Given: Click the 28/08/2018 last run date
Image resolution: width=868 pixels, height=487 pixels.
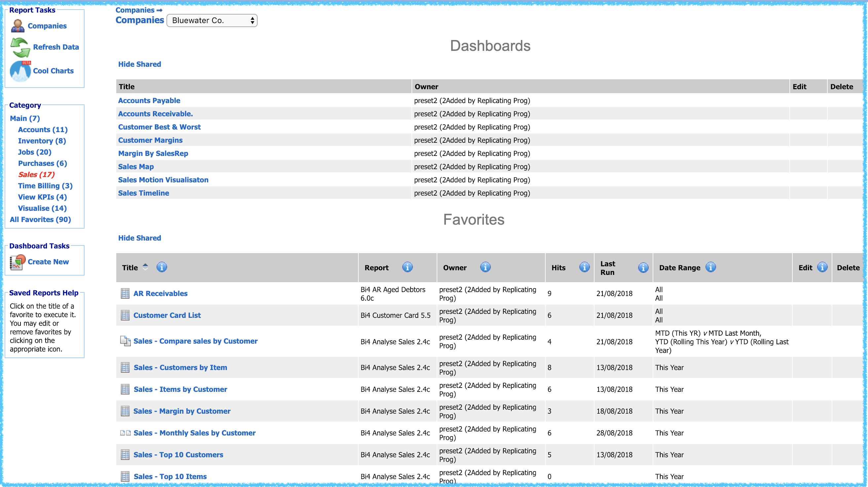Looking at the screenshot, I should (614, 433).
